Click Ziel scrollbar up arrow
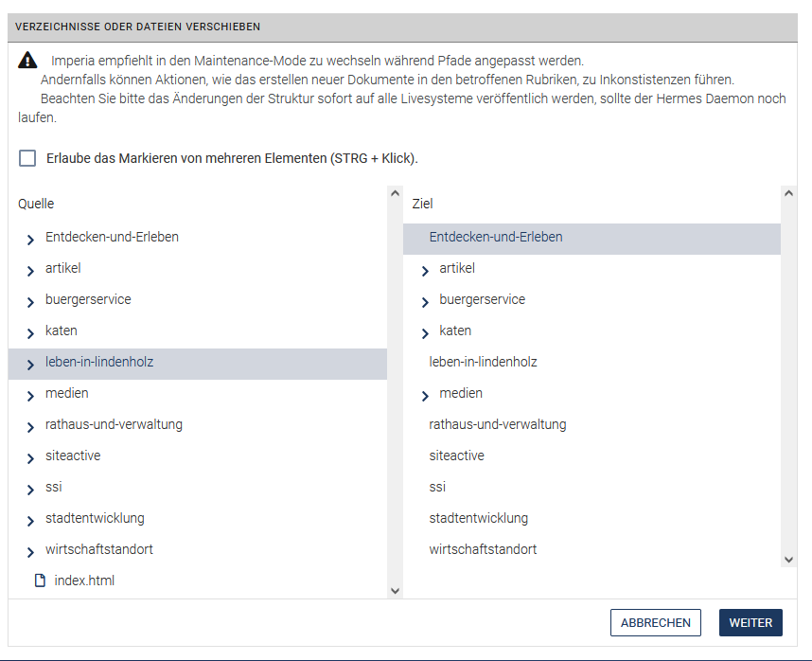 [x=788, y=193]
